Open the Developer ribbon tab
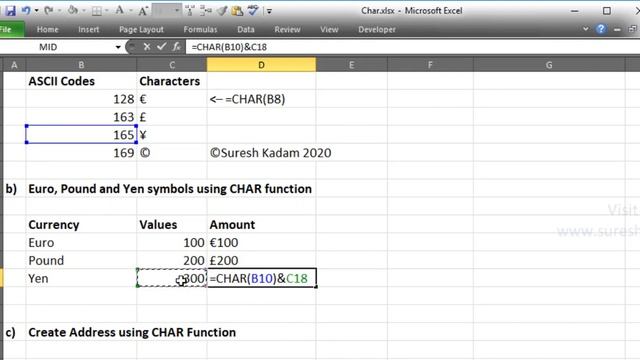Viewport: 640px width, 360px height. pyautogui.click(x=377, y=29)
